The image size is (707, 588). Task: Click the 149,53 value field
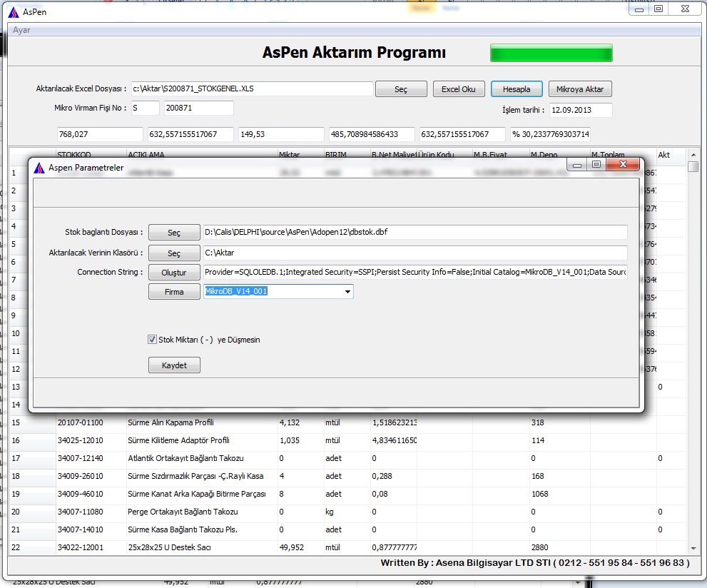point(281,134)
